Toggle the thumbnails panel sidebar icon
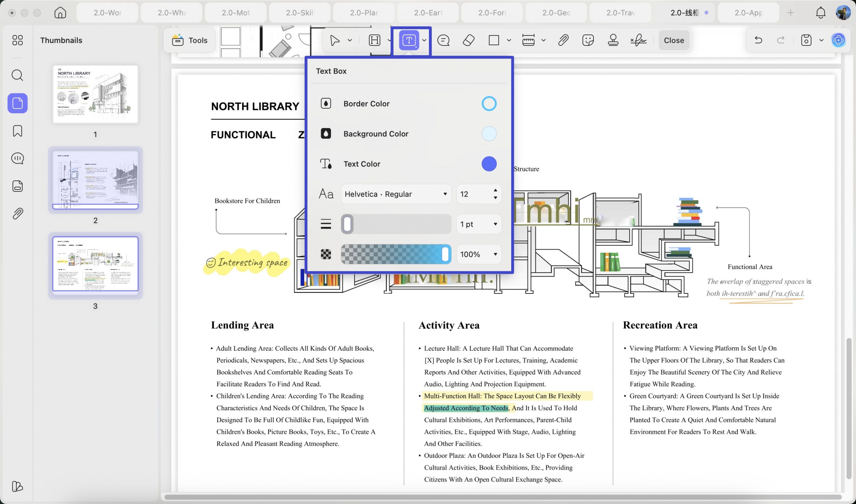Screen dimensions: 856x504 17,103
